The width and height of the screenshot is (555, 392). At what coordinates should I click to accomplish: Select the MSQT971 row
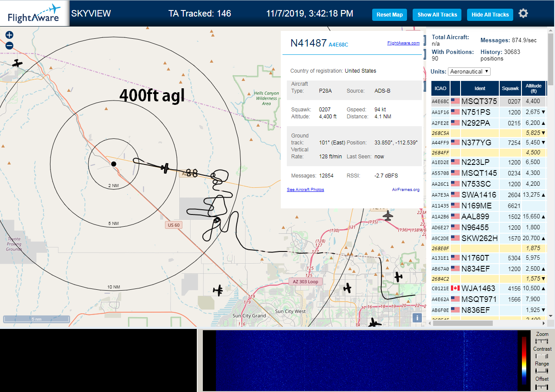click(x=489, y=299)
